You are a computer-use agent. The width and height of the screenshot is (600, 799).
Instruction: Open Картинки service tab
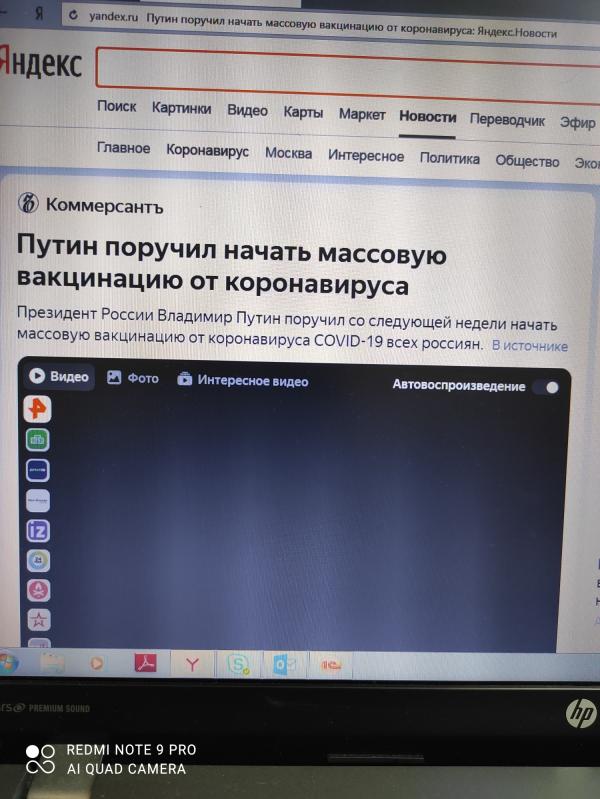(x=181, y=108)
